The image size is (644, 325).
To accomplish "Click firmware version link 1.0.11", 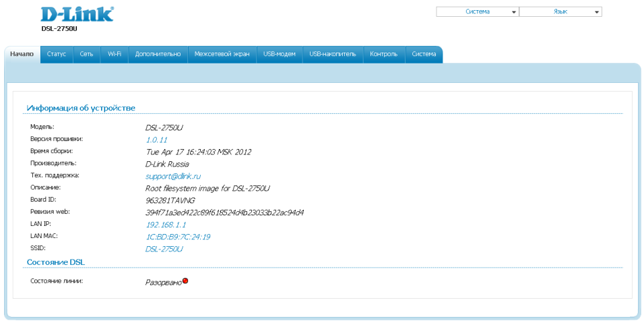I will pyautogui.click(x=156, y=140).
